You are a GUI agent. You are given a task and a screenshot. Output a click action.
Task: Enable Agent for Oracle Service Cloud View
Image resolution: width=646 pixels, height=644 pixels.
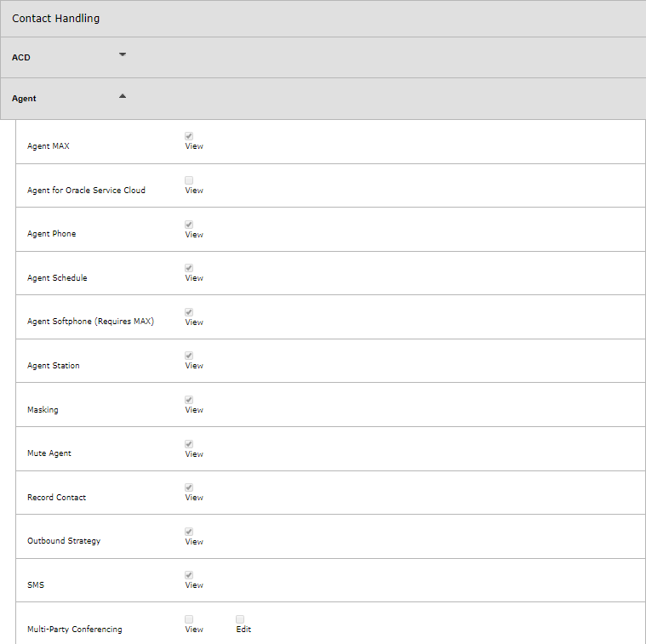[x=189, y=180]
